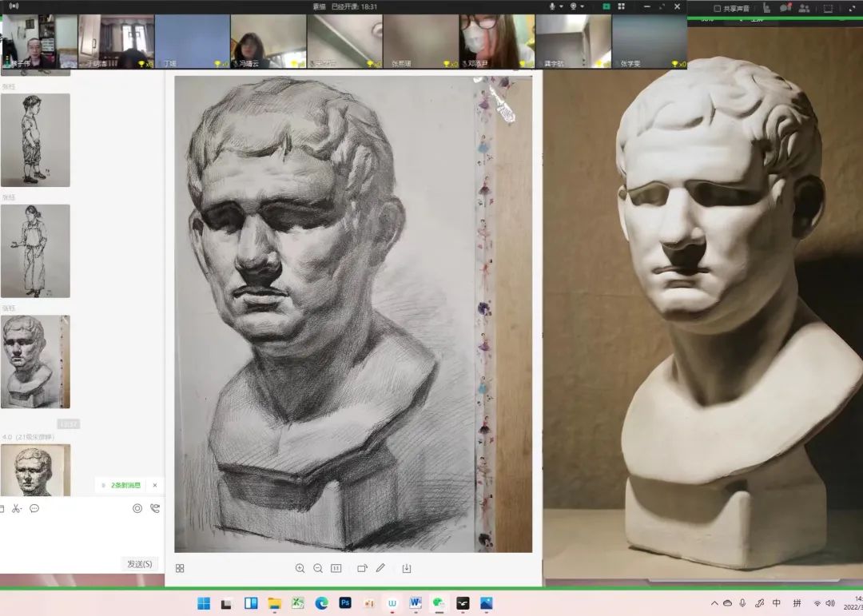
Task: Open the Photos app on the taskbar
Action: [x=486, y=603]
